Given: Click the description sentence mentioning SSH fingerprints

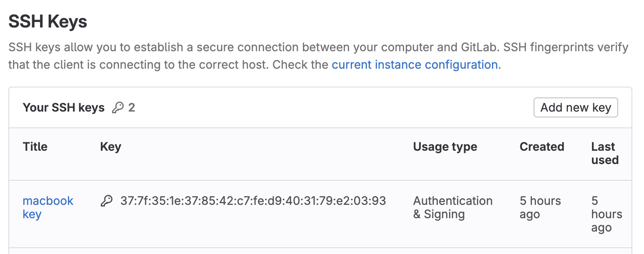Looking at the screenshot, I should coord(318,56).
